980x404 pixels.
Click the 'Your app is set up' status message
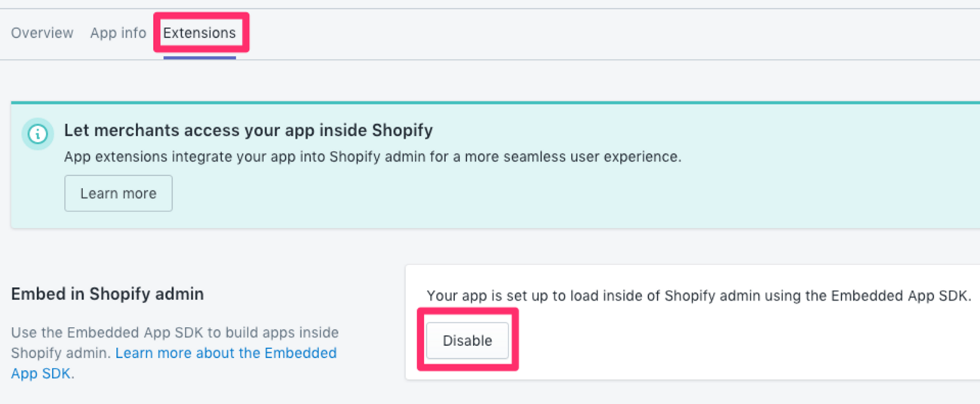tap(699, 296)
